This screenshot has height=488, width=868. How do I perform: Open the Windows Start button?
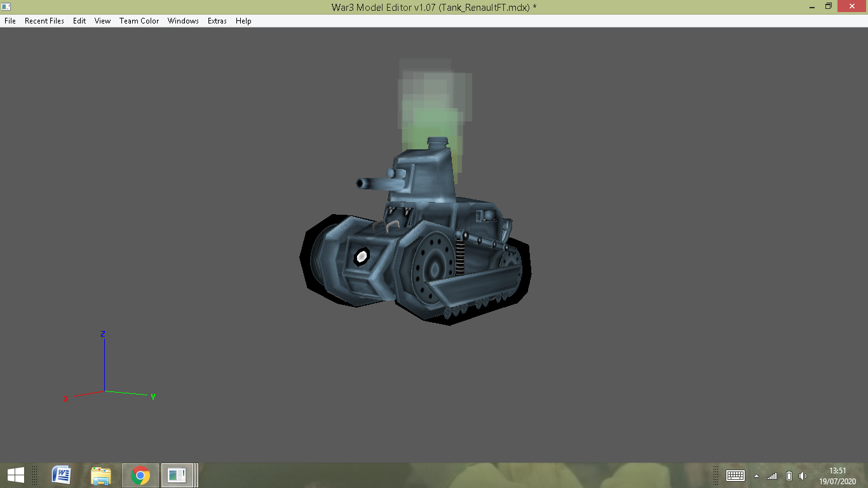(15, 475)
